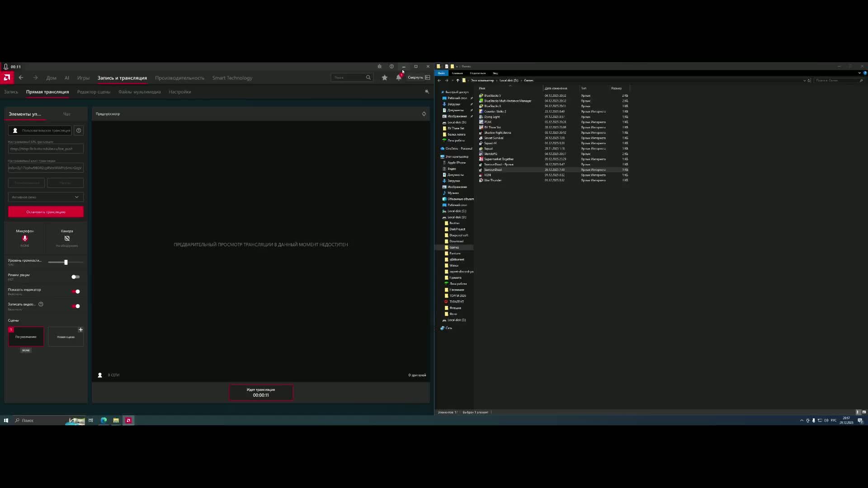The width and height of the screenshot is (868, 488).
Task: Toggle the Записать видео switch
Action: point(75,306)
